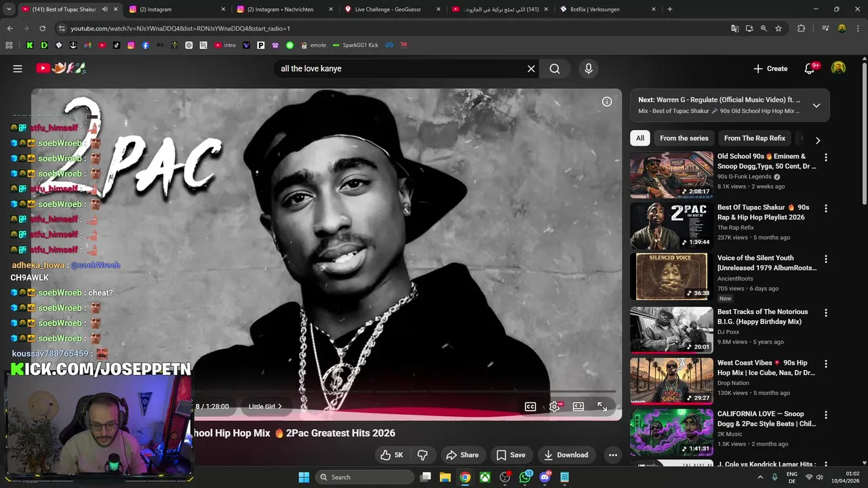Select the From the series chip
This screenshot has width=868, height=488.
click(684, 138)
